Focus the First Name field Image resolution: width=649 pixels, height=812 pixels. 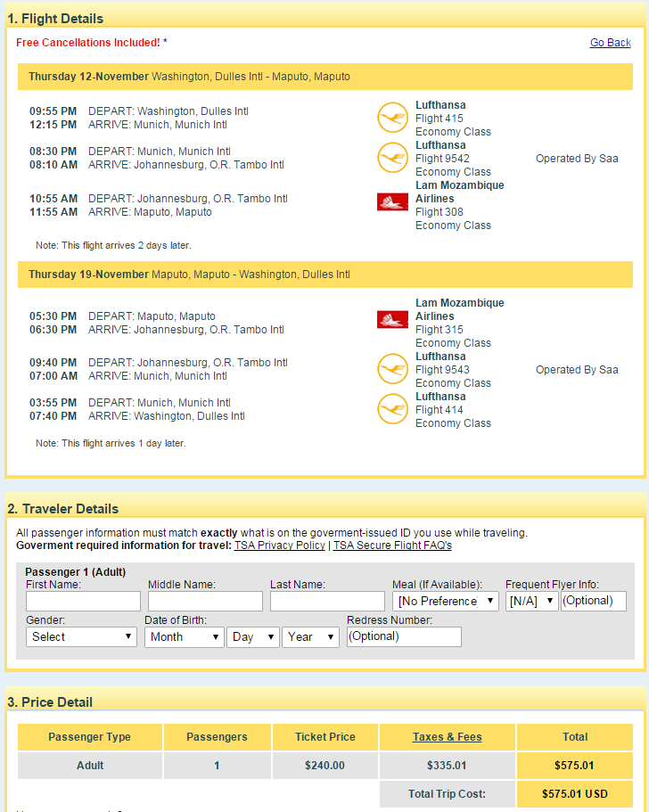[84, 602]
